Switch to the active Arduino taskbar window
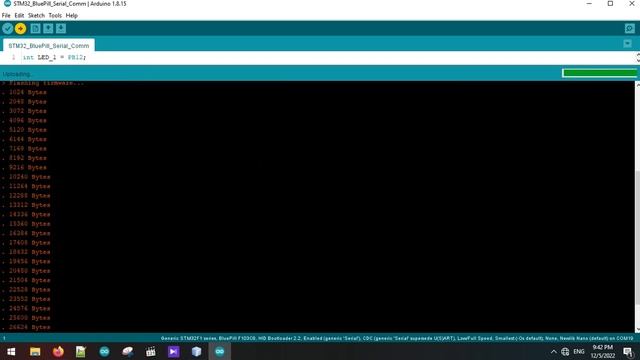 (x=220, y=351)
